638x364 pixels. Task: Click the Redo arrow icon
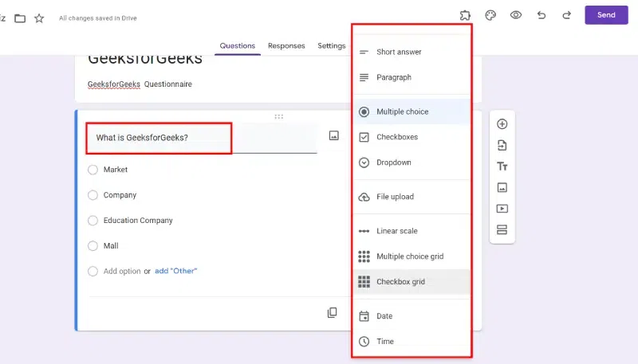(x=567, y=15)
